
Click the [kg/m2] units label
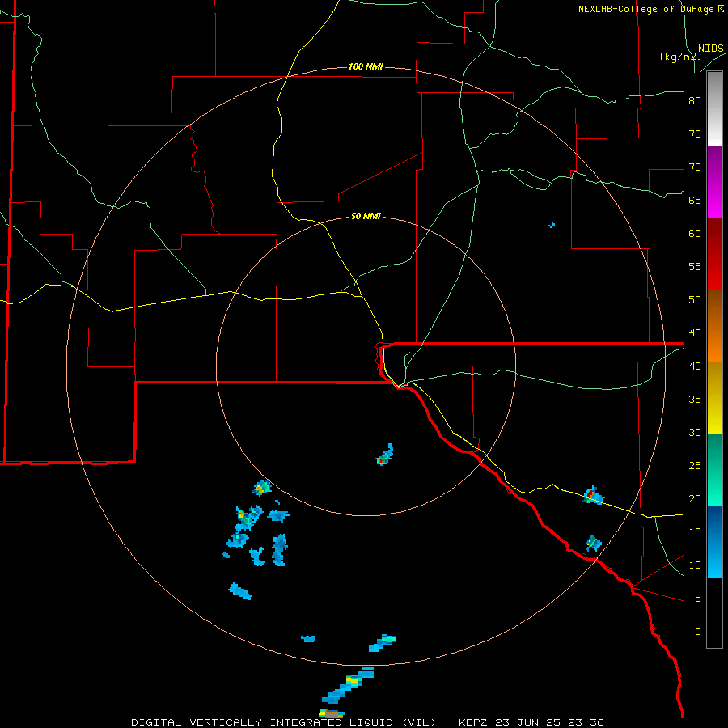point(680,57)
